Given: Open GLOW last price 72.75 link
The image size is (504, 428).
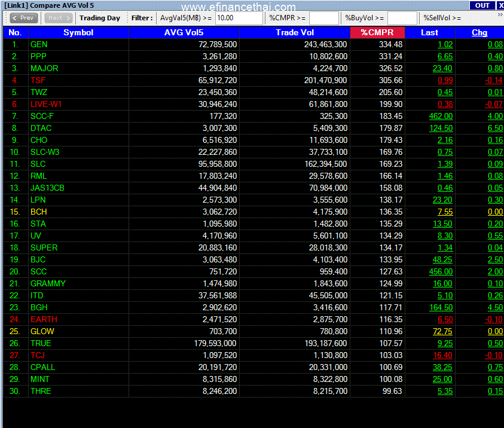Looking at the screenshot, I should (442, 331).
